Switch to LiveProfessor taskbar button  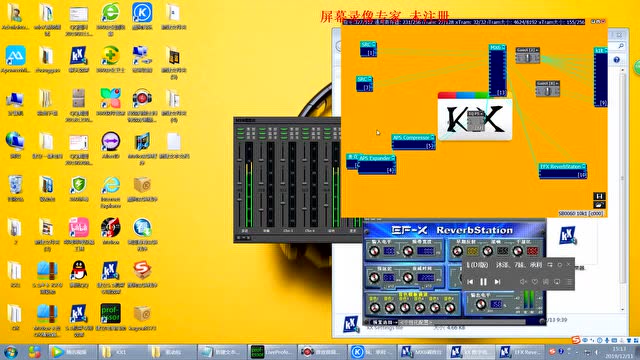click(272, 352)
